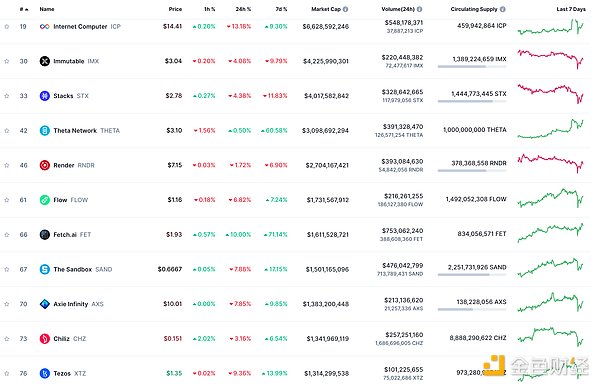The image size is (600, 387).
Task: Star Axie Infinity in the watchlist
Action: click(x=7, y=304)
